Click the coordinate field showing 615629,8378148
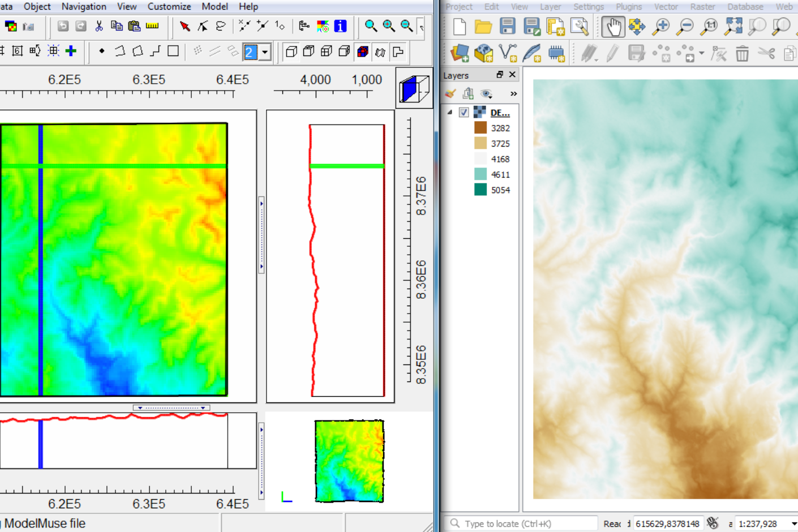This screenshot has width=798, height=532. (x=668, y=524)
